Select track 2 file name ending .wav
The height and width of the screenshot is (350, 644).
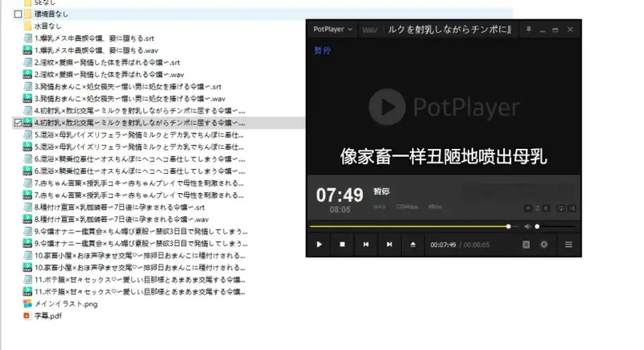[x=109, y=74]
